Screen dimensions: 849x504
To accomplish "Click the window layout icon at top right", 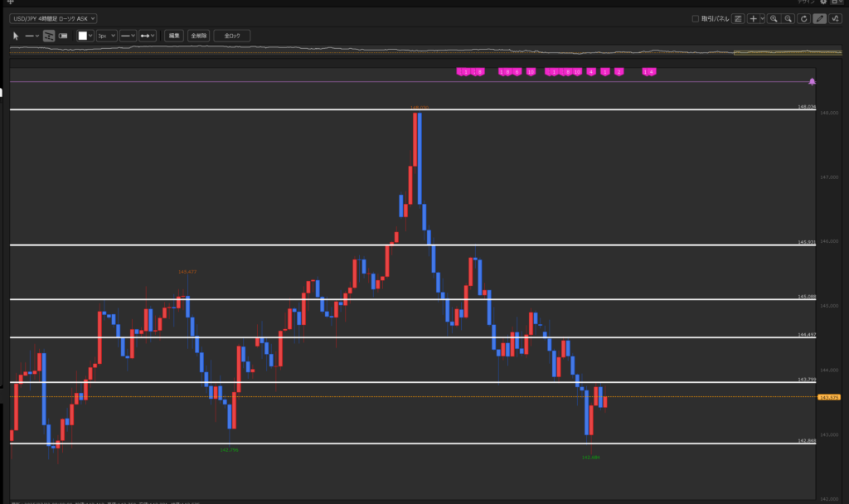I will pos(834,2).
